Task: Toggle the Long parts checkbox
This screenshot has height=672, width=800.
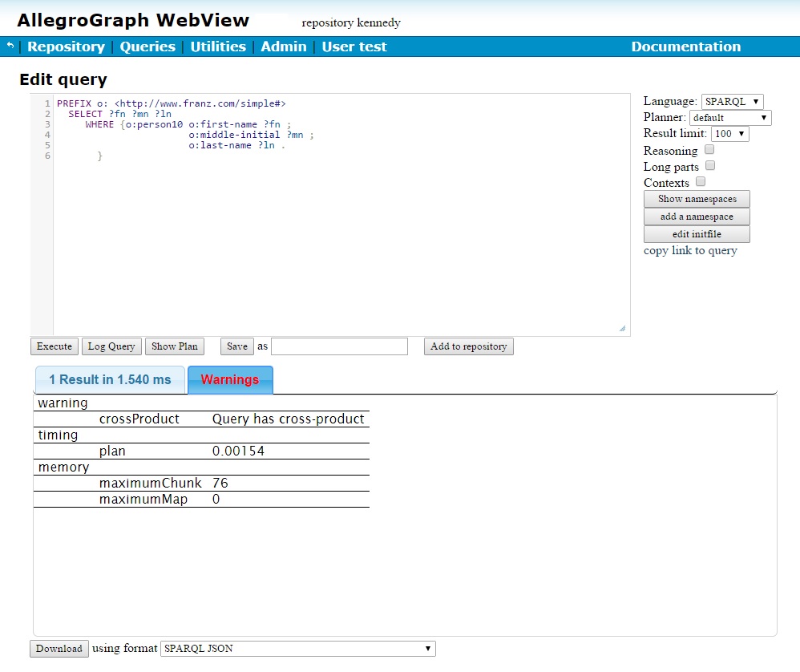Action: pos(709,166)
